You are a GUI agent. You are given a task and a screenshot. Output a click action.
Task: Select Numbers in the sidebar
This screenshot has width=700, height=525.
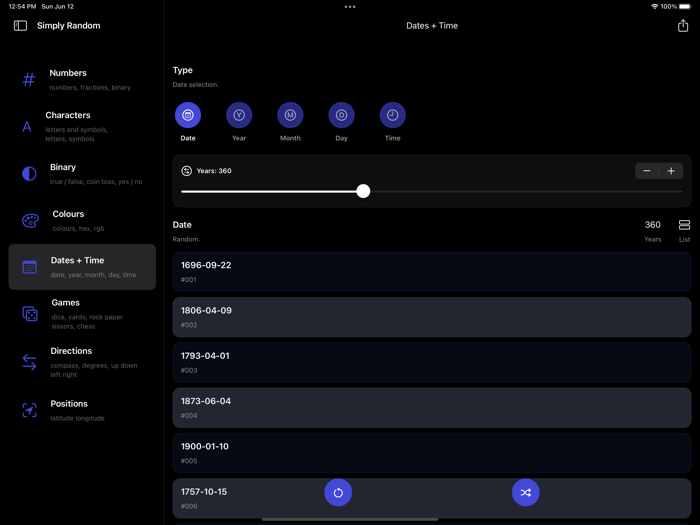[82, 80]
